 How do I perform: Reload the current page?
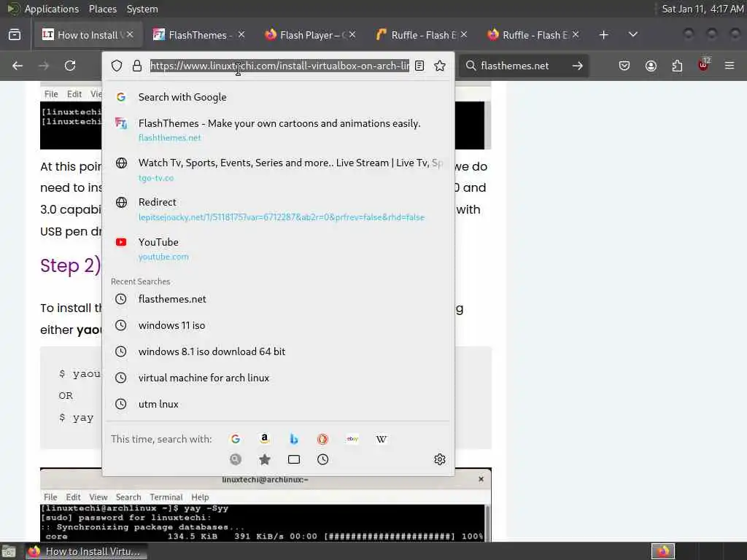pyautogui.click(x=70, y=66)
